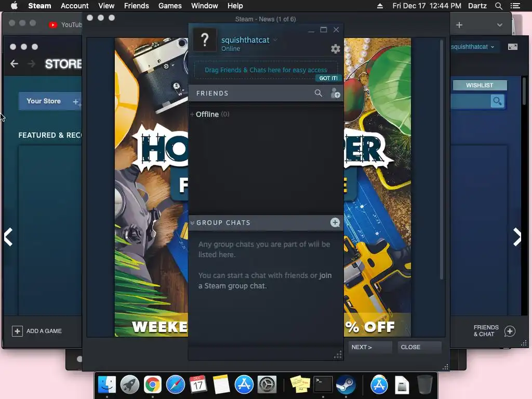The image size is (532, 399).
Task: Open System Preferences from the Dock
Action: click(x=267, y=384)
